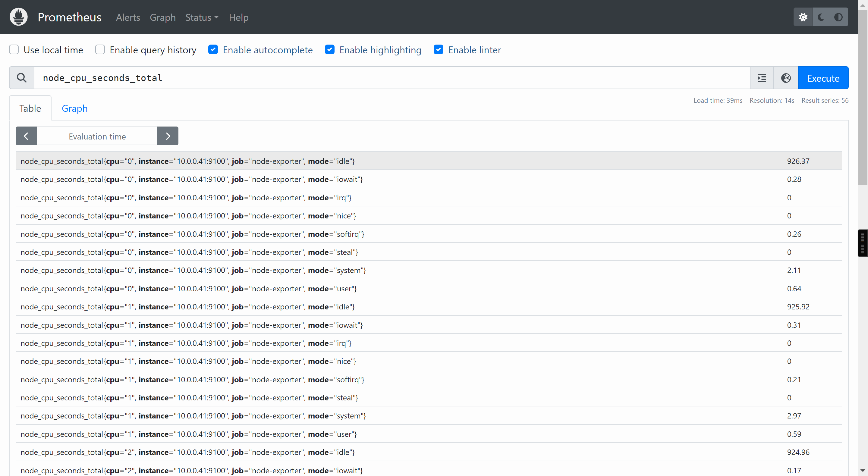The width and height of the screenshot is (868, 476).
Task: Open the Help link
Action: [239, 17]
